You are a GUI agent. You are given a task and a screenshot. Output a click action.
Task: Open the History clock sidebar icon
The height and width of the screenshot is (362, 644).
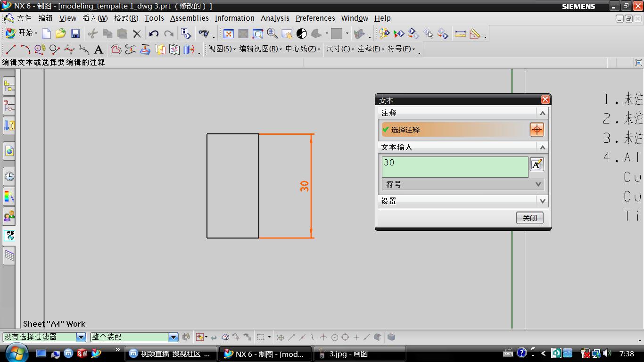pyautogui.click(x=9, y=176)
